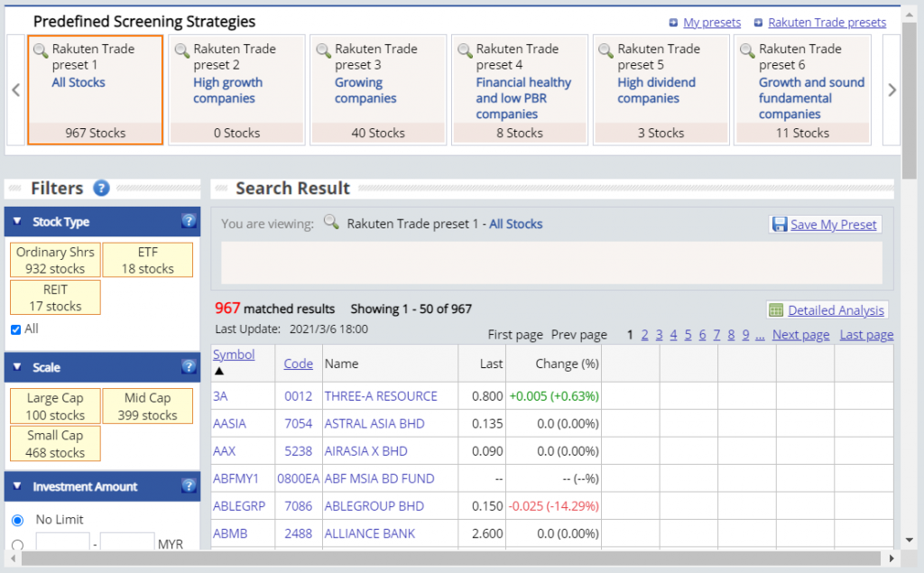
Task: Open the AASIA stock symbol link
Action: [229, 424]
